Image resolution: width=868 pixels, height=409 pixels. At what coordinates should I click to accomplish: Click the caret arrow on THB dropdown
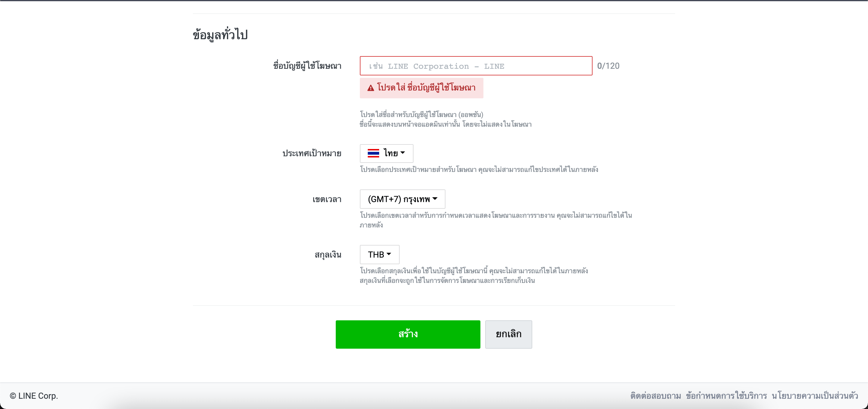pos(389,254)
